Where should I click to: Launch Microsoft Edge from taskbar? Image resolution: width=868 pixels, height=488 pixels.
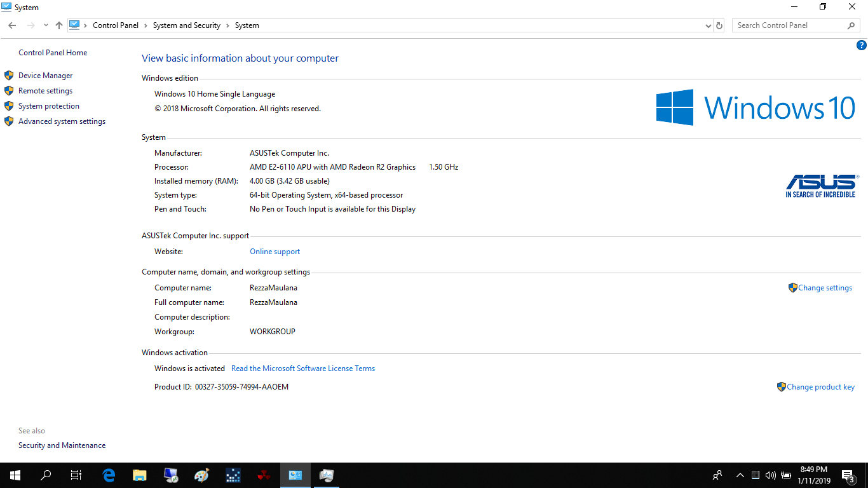point(109,475)
